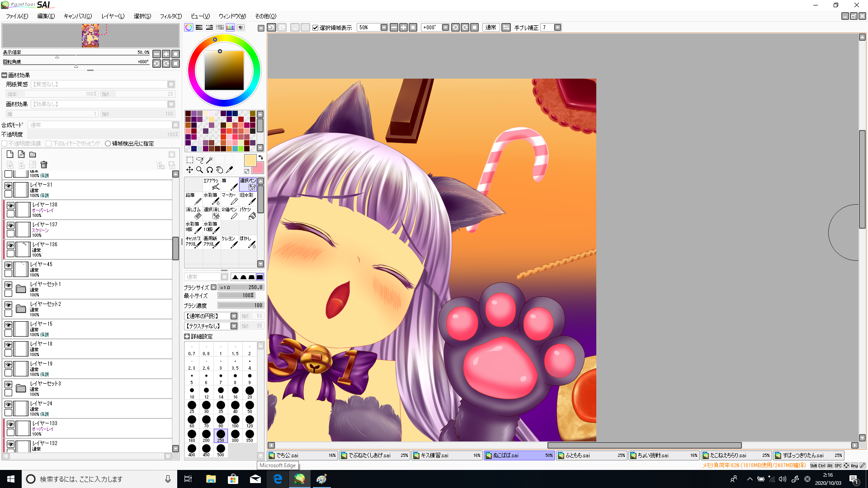The width and height of the screenshot is (868, 488).
Task: Open the rotation angle +000° dropdown
Action: click(445, 28)
